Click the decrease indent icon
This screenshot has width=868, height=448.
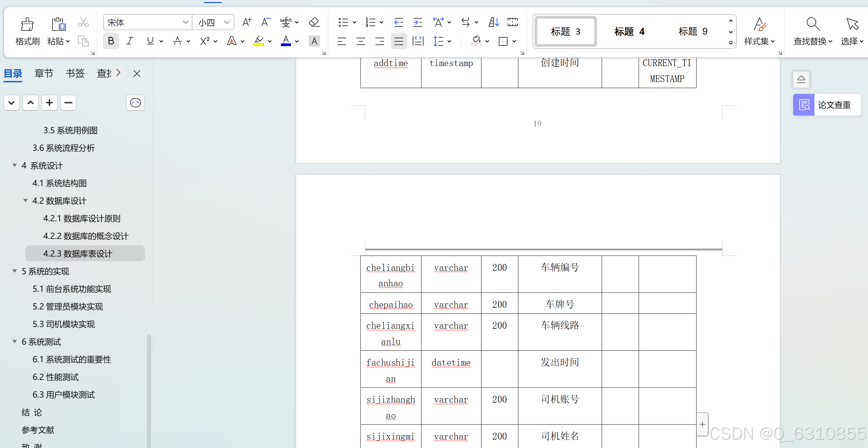tap(399, 22)
